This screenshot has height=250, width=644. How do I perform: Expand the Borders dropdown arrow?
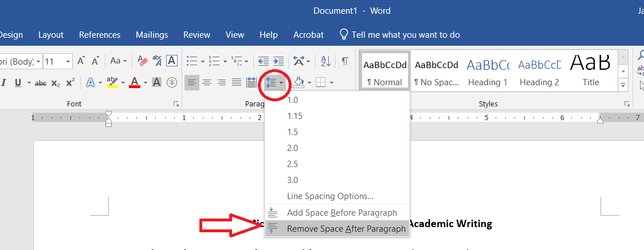click(331, 83)
